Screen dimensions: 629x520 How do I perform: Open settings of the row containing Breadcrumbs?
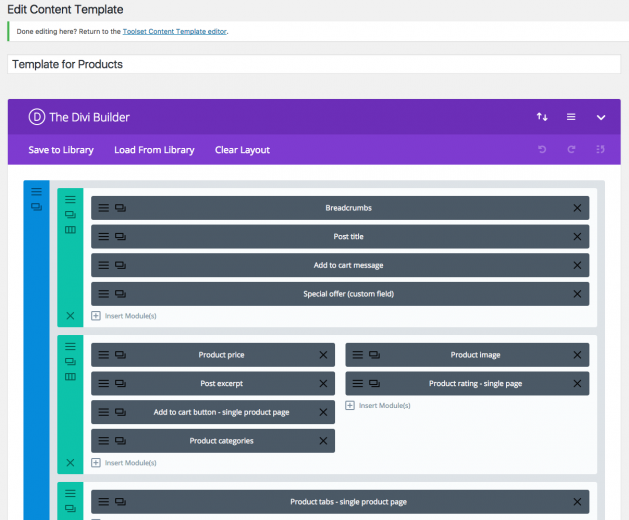pyautogui.click(x=70, y=199)
